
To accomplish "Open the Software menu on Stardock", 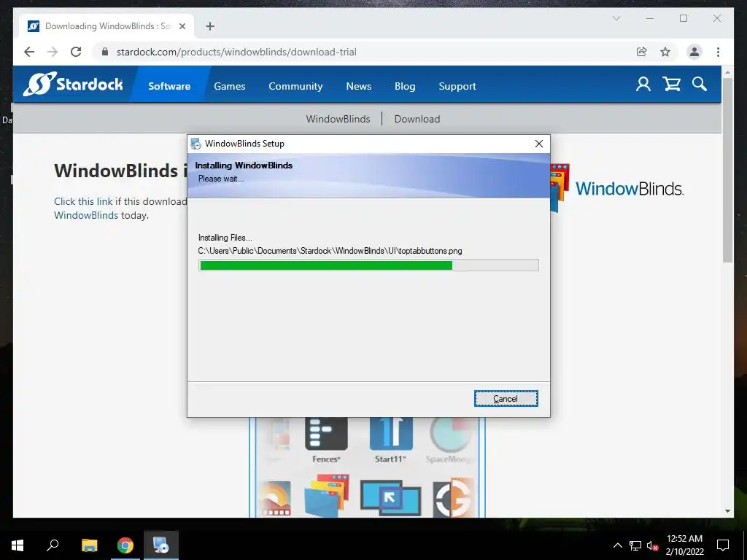I will tap(169, 86).
